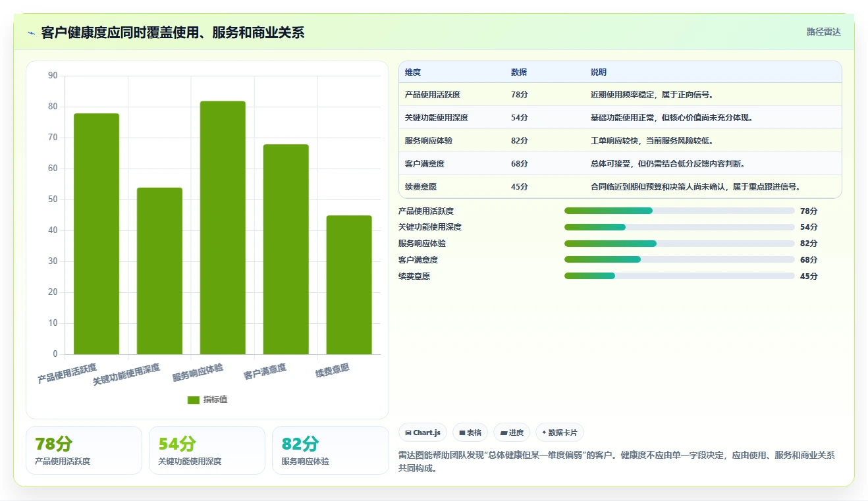Screen dimensions: 868x501
Task: Click the lightning bolt icon beside the title
Action: (32, 32)
